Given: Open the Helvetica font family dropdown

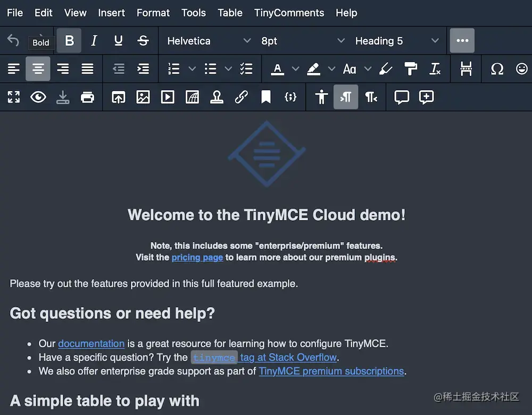Looking at the screenshot, I should (209, 41).
